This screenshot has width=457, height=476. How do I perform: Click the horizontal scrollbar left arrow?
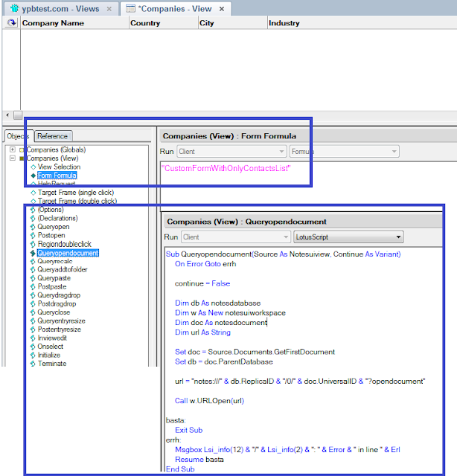pos(7,115)
